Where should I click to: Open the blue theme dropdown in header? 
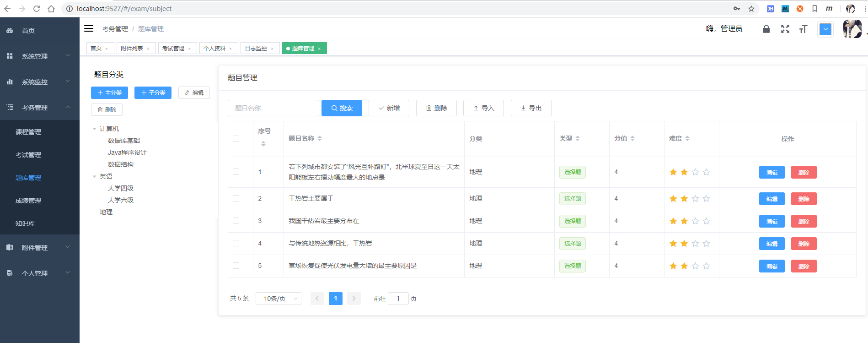coord(825,29)
